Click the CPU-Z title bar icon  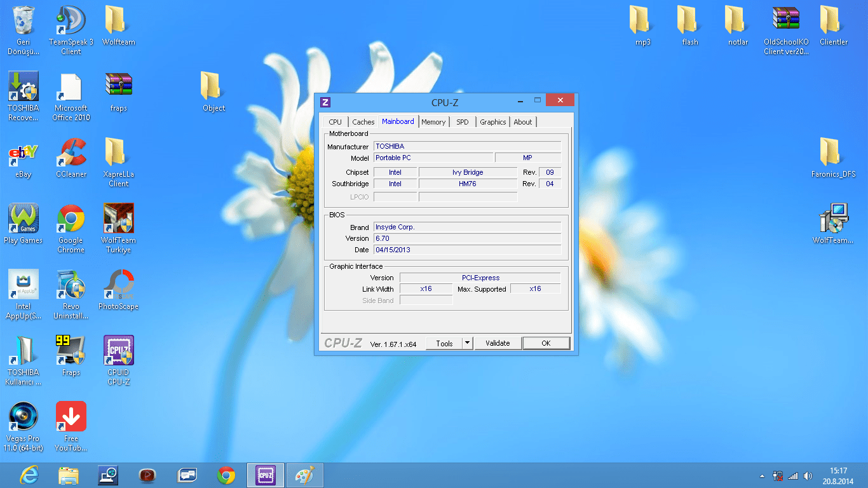[x=325, y=102]
